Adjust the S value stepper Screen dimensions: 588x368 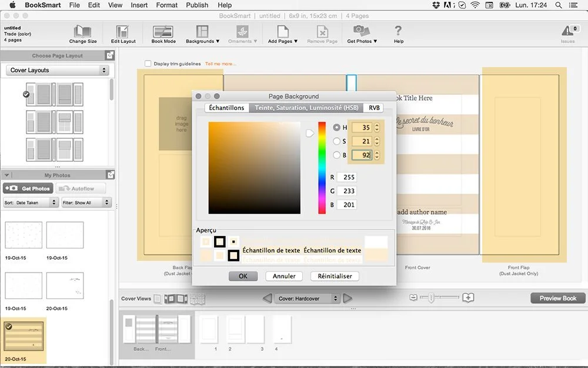click(x=377, y=141)
